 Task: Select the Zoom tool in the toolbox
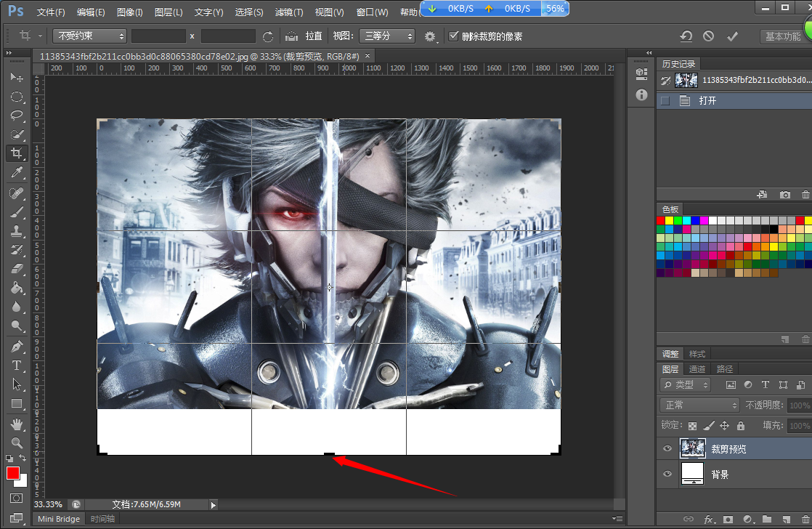pos(17,443)
